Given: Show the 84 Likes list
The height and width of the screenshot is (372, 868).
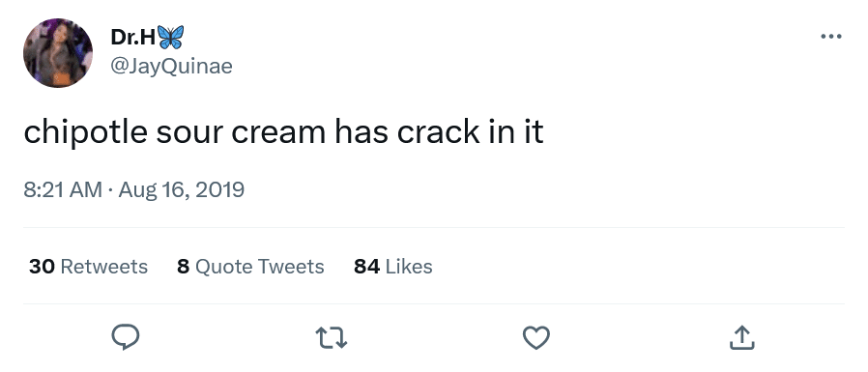Looking at the screenshot, I should 393,267.
